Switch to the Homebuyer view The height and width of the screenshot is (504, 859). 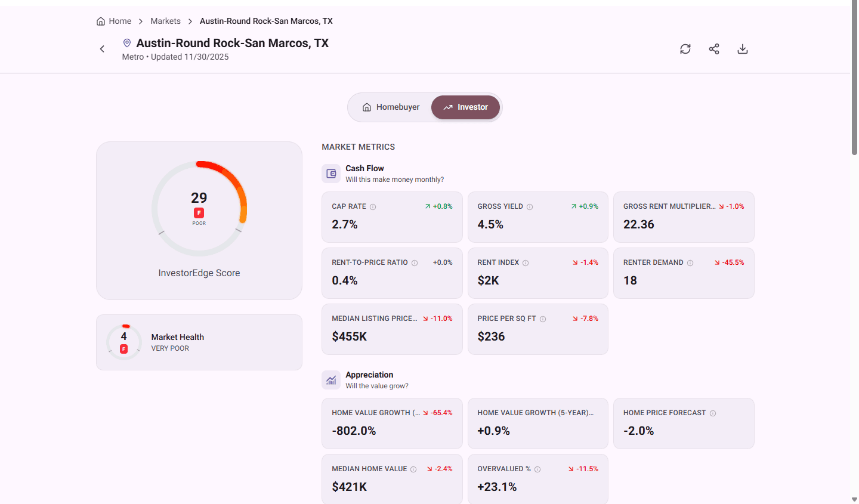coord(391,107)
